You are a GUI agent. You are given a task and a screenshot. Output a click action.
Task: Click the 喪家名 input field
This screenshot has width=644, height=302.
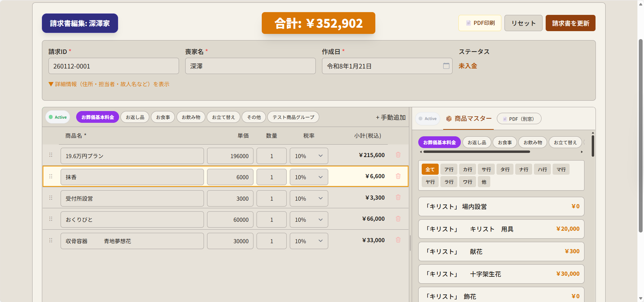coord(250,66)
